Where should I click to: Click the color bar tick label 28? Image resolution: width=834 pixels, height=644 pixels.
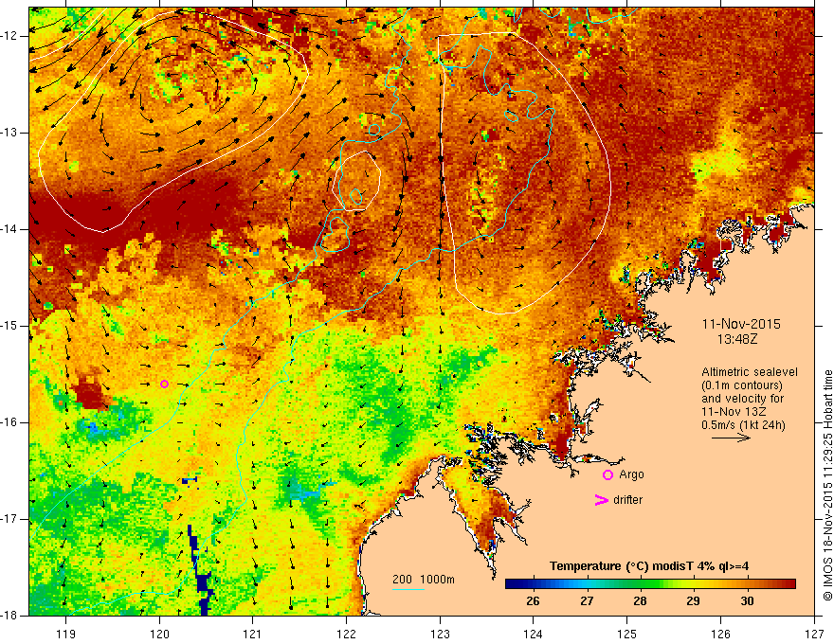(x=640, y=601)
